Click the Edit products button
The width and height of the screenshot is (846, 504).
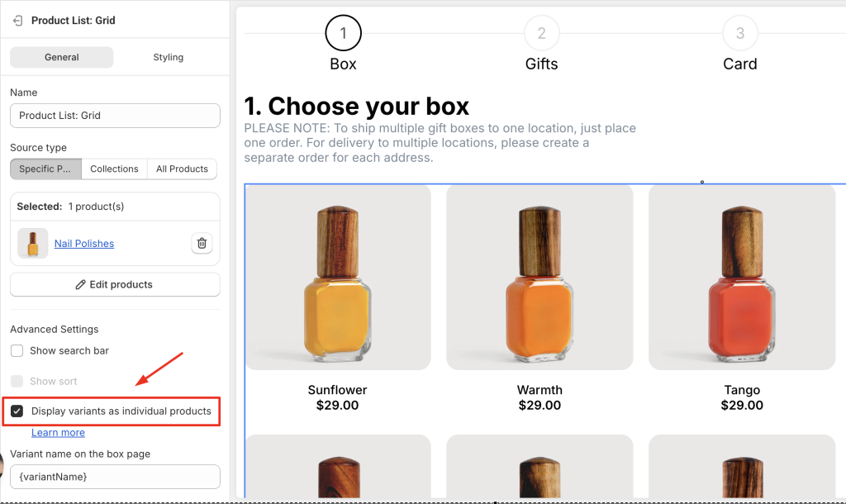115,284
